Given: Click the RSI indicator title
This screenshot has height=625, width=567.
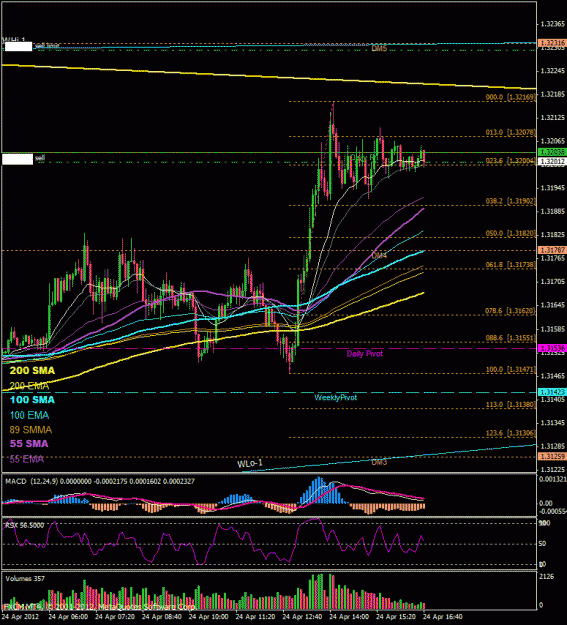Looking at the screenshot, I should click(x=25, y=525).
